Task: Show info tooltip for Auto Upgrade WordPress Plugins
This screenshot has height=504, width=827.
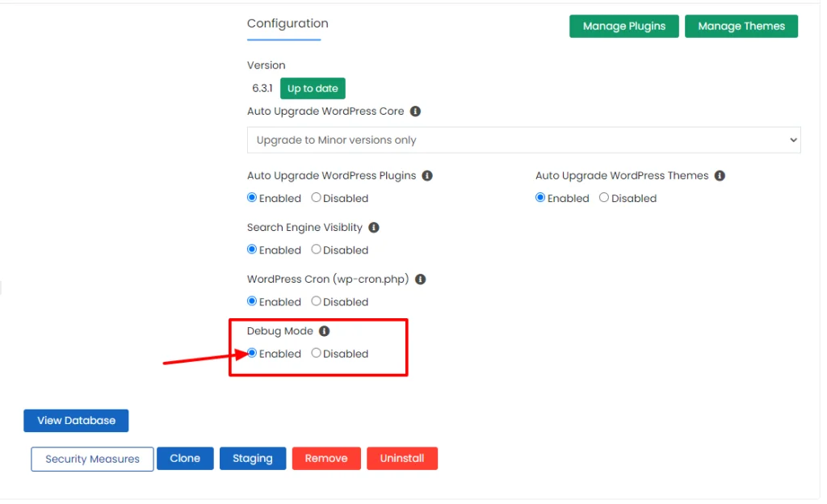Action: [x=427, y=175]
